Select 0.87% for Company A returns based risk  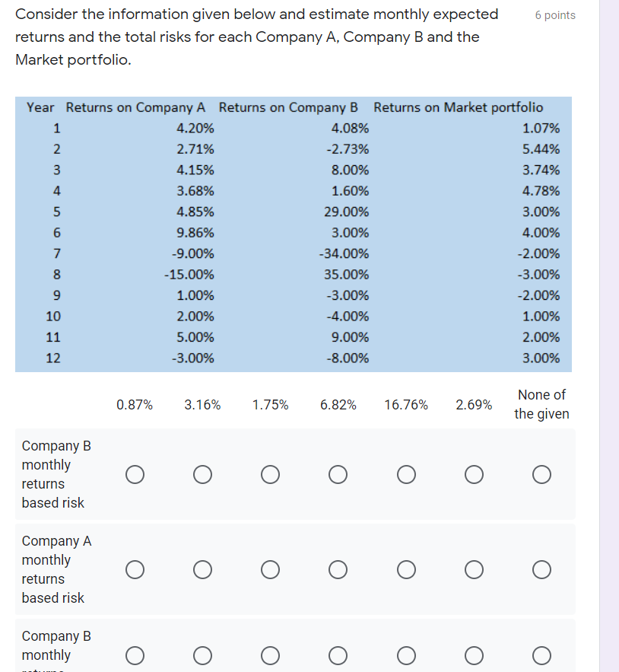135,569
